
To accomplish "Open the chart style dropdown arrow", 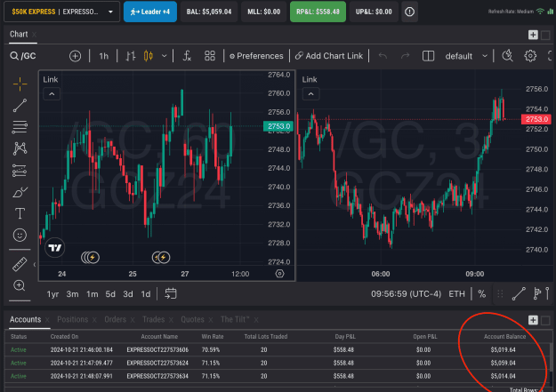I will click(165, 56).
